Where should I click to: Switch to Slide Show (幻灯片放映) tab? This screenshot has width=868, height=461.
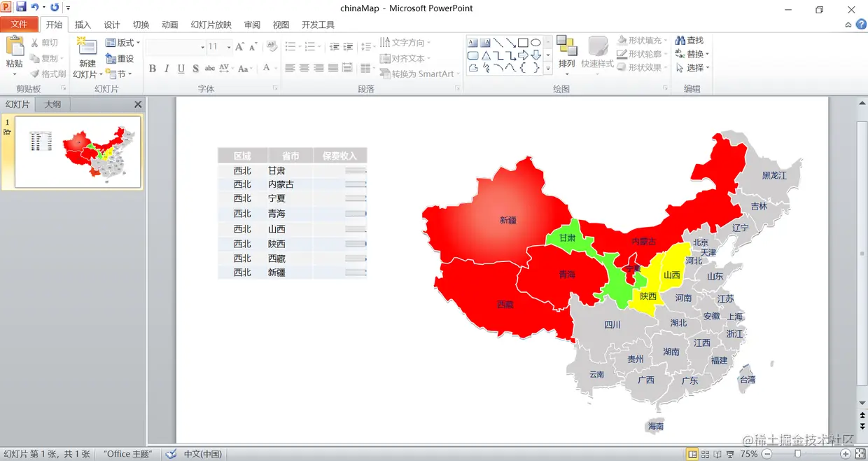pyautogui.click(x=211, y=25)
